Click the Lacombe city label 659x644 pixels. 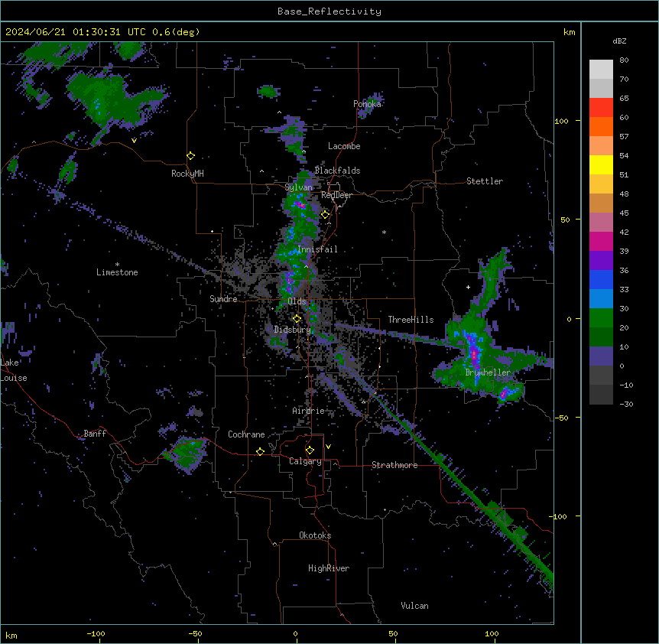pyautogui.click(x=344, y=146)
